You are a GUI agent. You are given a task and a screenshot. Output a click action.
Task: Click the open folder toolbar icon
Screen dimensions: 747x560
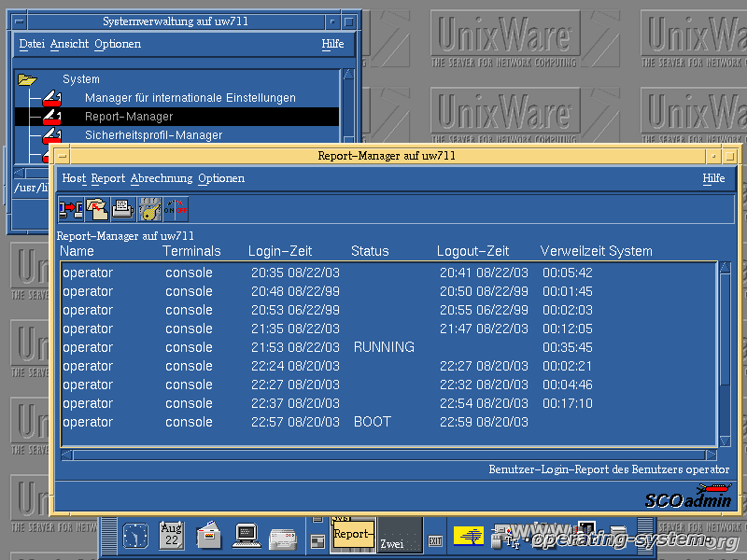[97, 209]
